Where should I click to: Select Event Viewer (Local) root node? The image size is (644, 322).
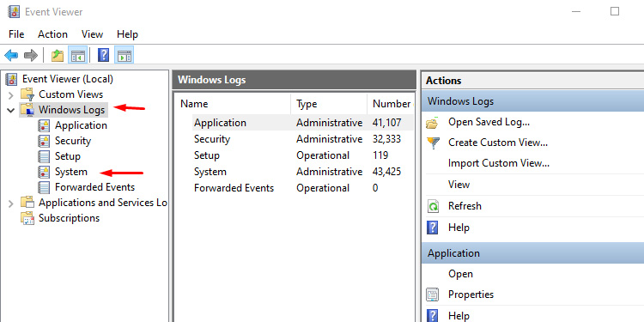coord(68,79)
